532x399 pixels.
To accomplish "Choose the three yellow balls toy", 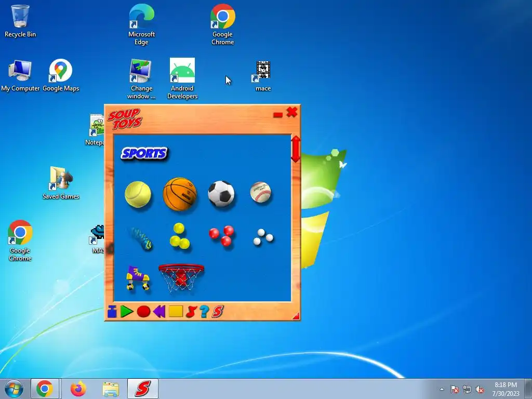I will pyautogui.click(x=179, y=236).
